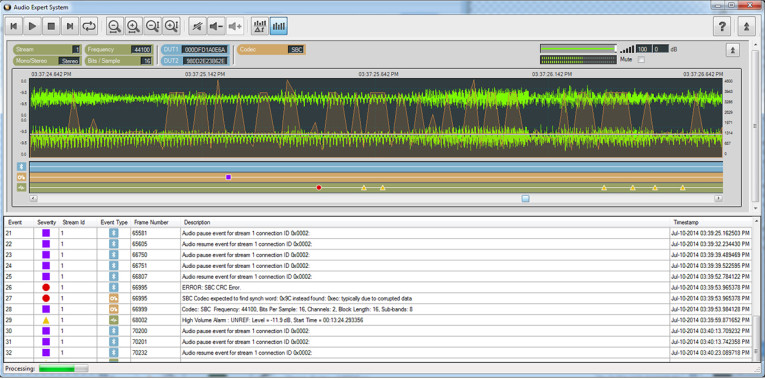Collapse the waveform panel with the up arrow

(x=732, y=50)
